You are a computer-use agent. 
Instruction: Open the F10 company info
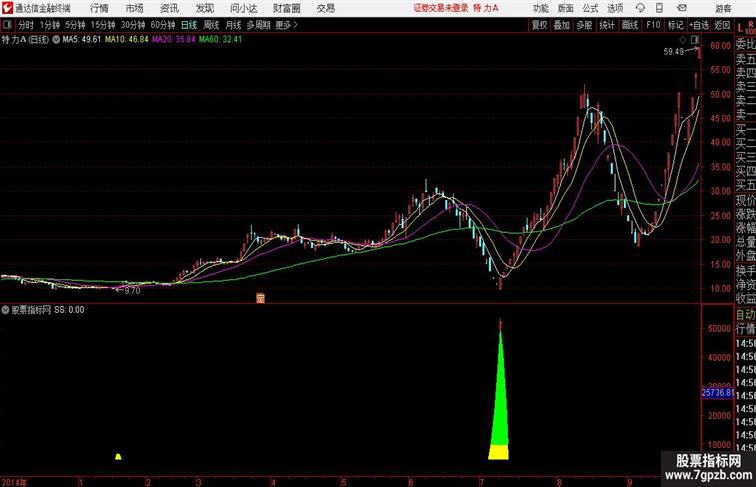[653, 25]
